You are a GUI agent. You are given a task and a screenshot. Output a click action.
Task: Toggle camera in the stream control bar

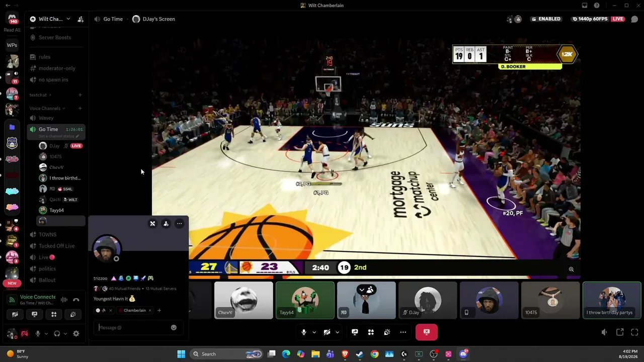pyautogui.click(x=327, y=332)
